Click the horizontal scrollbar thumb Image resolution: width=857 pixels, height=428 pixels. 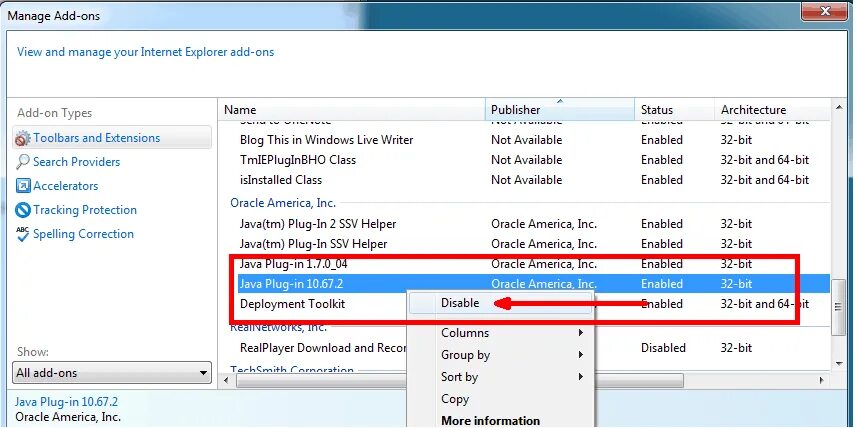[460, 380]
